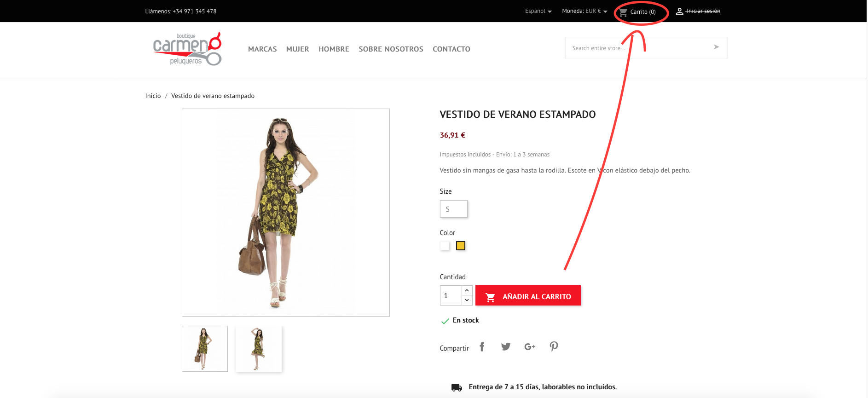Click the user account icon

point(679,12)
